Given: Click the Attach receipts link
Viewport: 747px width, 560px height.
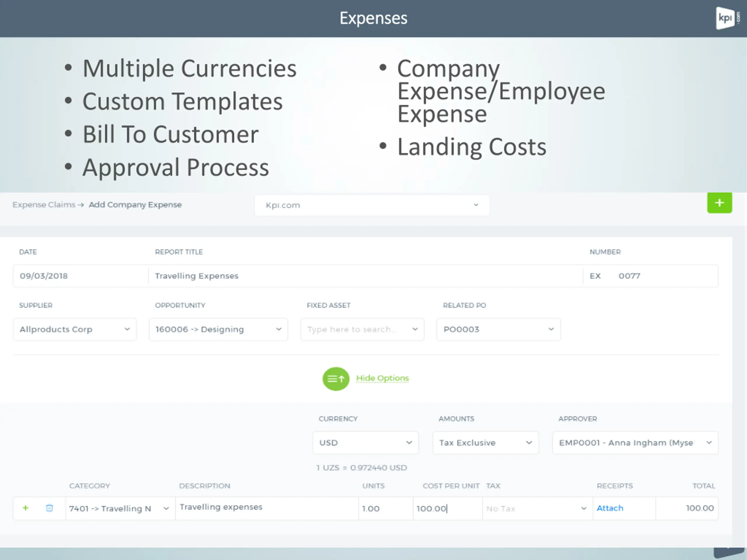Looking at the screenshot, I should pyautogui.click(x=610, y=508).
